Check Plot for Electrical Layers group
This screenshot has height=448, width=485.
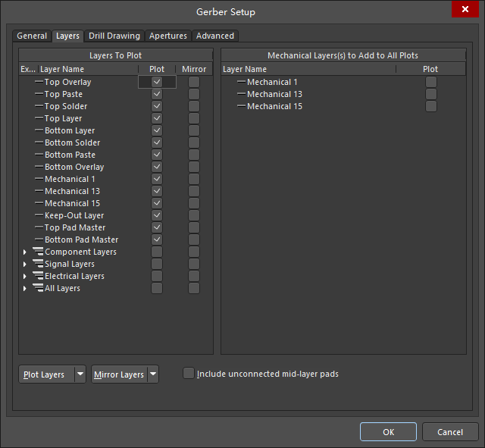(x=157, y=276)
